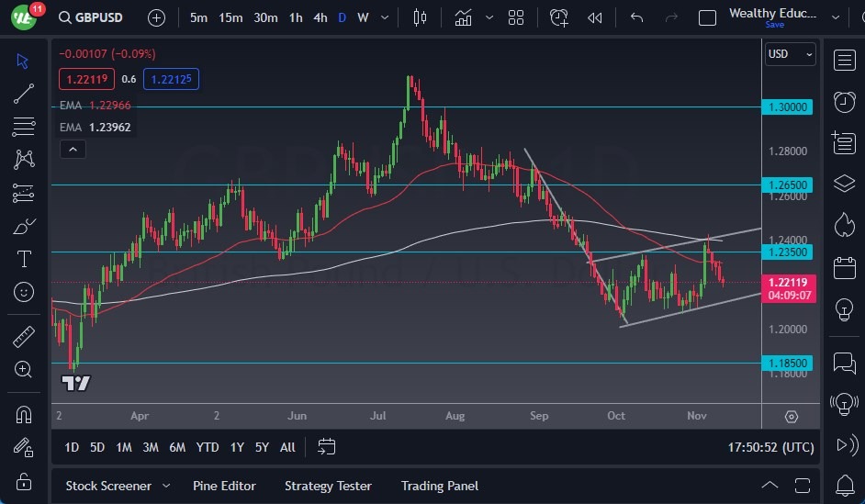Open the emoji icons tool
Viewport: 865px width, 504px height.
click(x=24, y=293)
